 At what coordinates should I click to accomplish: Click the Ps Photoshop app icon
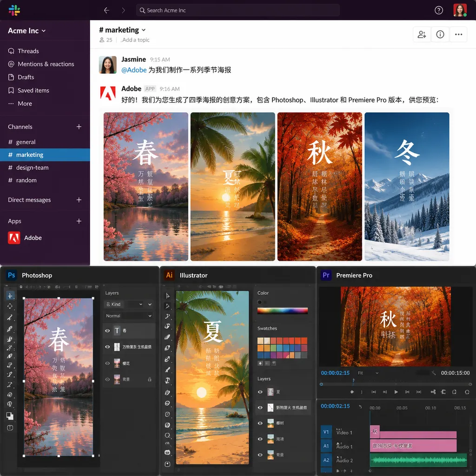pos(11,275)
